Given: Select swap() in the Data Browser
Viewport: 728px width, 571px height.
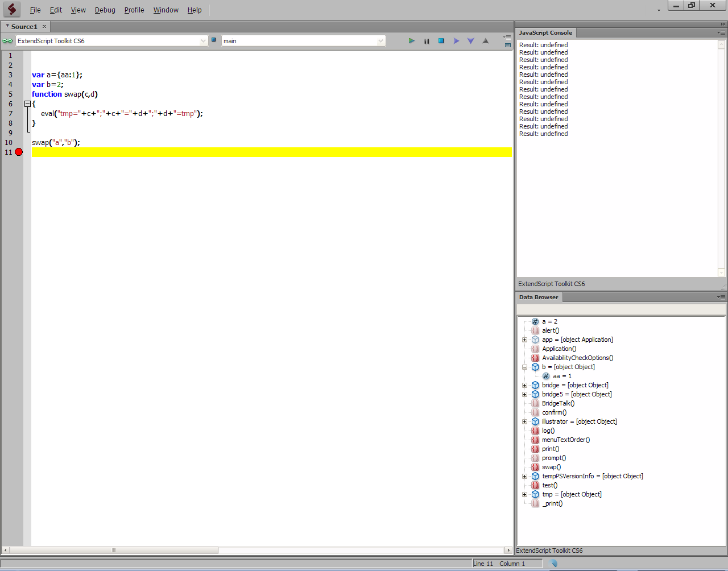Looking at the screenshot, I should point(551,467).
